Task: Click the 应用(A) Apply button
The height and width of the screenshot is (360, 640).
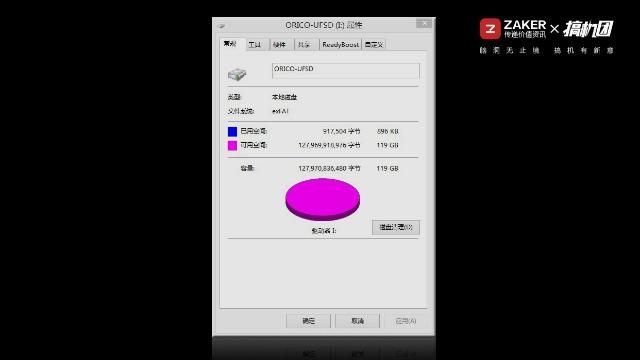Action: point(406,321)
